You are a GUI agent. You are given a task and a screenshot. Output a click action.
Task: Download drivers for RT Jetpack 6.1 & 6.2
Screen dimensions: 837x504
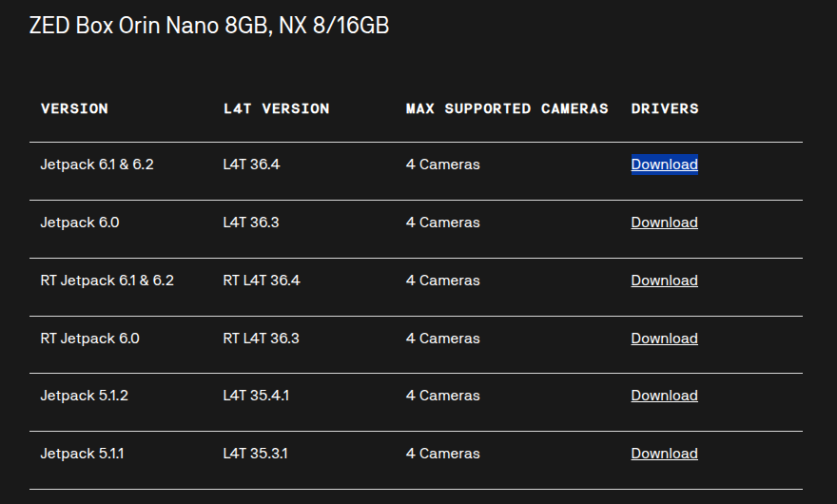click(664, 281)
